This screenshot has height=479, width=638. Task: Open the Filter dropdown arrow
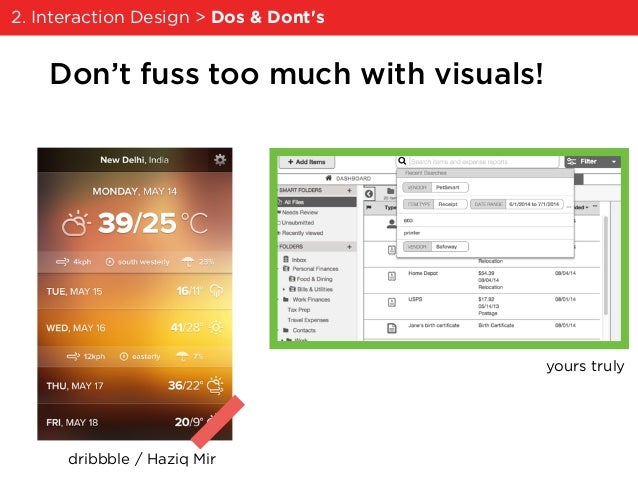[614, 162]
